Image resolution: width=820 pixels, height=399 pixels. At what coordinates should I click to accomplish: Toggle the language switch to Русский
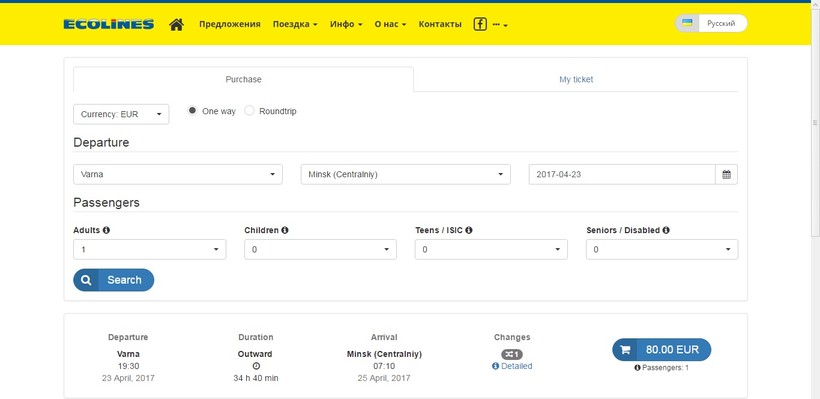tap(711, 24)
